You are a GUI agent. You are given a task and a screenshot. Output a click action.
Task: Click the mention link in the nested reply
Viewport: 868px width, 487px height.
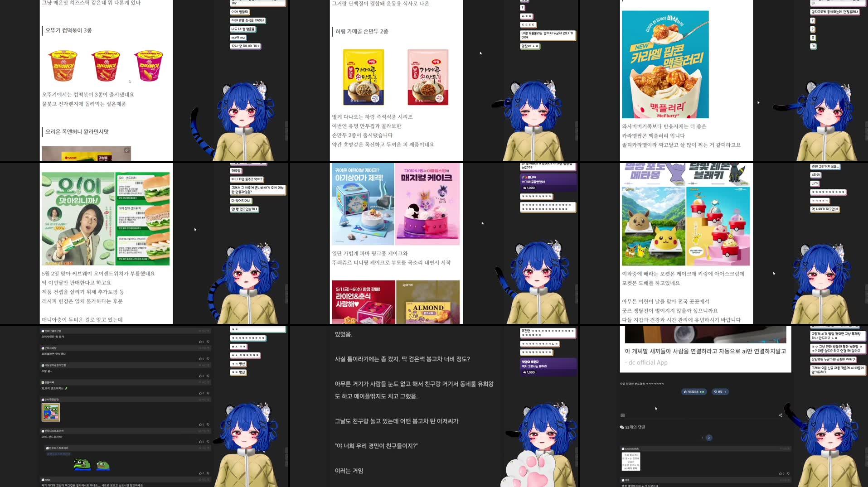point(59,454)
